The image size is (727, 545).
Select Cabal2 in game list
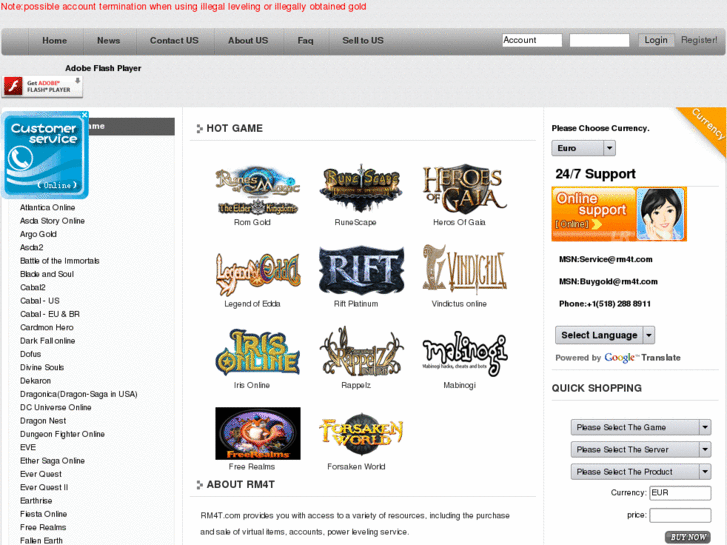(32, 288)
